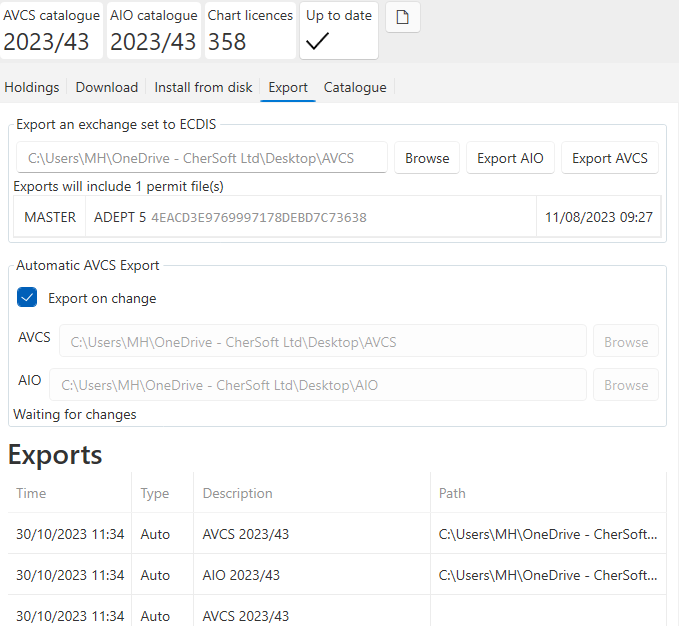679x626 pixels.
Task: Switch to the Download tab
Action: 107,87
